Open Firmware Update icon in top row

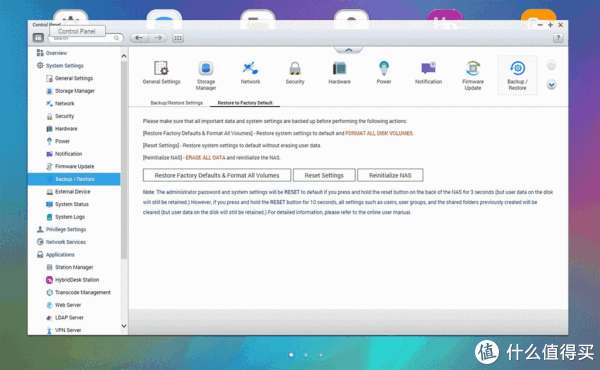(x=473, y=75)
